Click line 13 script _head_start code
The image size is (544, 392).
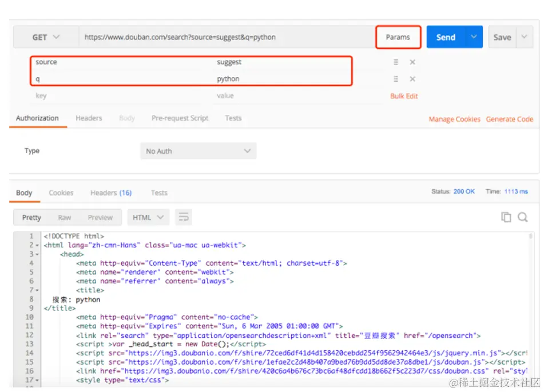click(171, 344)
